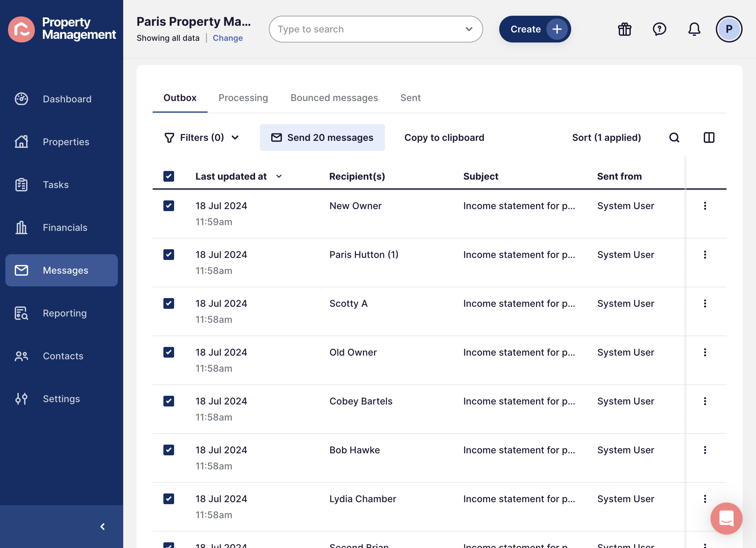Viewport: 756px width, 548px height.
Task: Uncheck the Cobey Bartels message row
Action: pyautogui.click(x=169, y=401)
